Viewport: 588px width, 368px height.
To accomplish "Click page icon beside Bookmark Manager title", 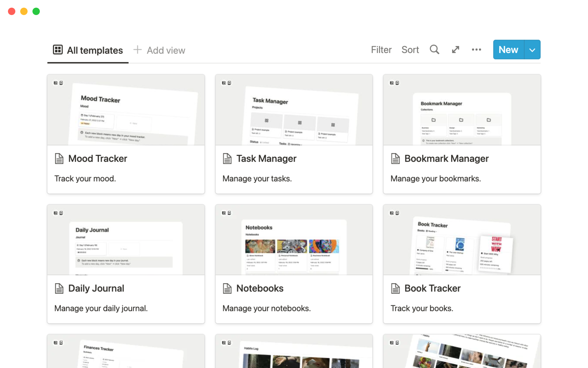I will 395,159.
